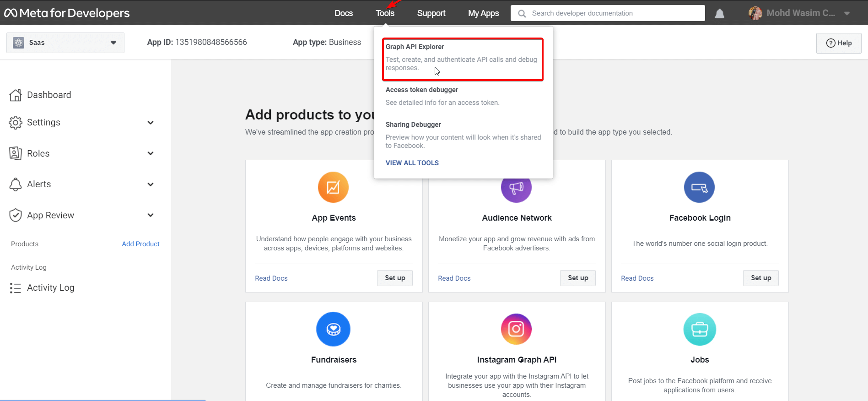Click the Facebook Login product icon
The width and height of the screenshot is (868, 401).
click(699, 187)
